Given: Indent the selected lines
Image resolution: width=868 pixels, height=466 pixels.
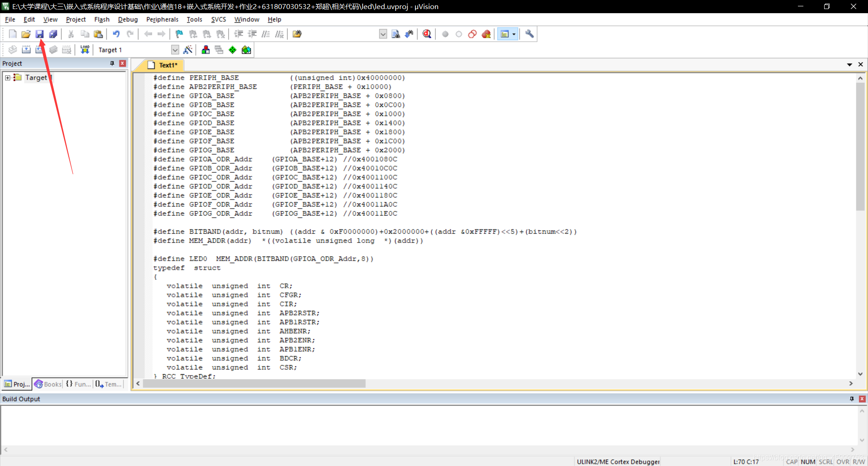Looking at the screenshot, I should click(239, 34).
